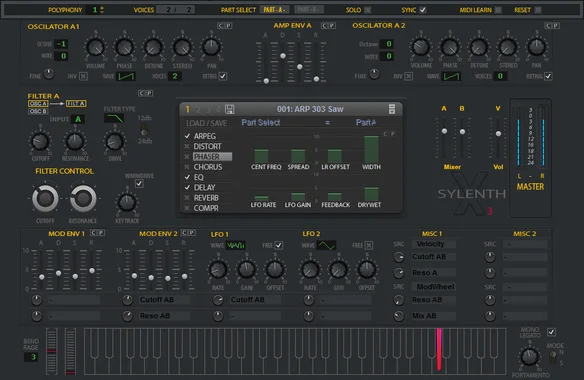Click Copy (C) in Filter A
The width and height of the screenshot is (584, 380).
coord(141,93)
